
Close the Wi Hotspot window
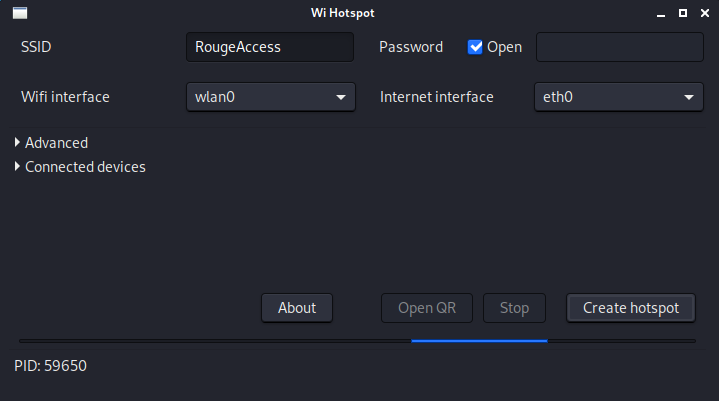703,13
